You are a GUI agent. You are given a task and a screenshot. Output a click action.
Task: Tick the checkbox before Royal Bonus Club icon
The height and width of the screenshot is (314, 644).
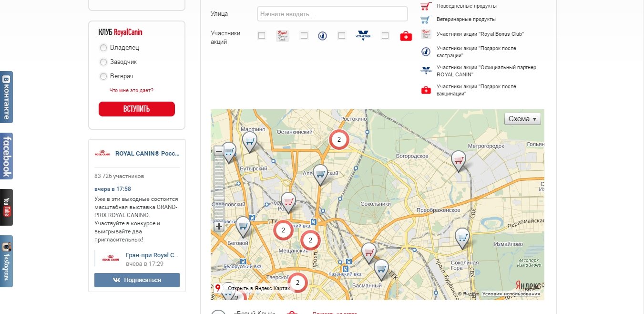pos(262,35)
